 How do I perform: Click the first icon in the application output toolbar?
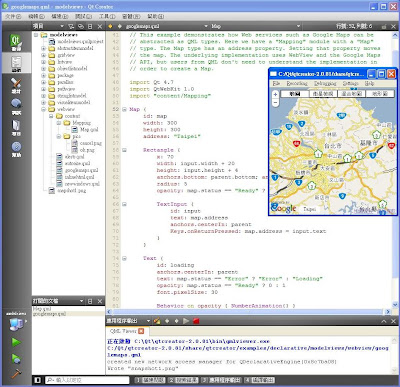tap(157, 321)
